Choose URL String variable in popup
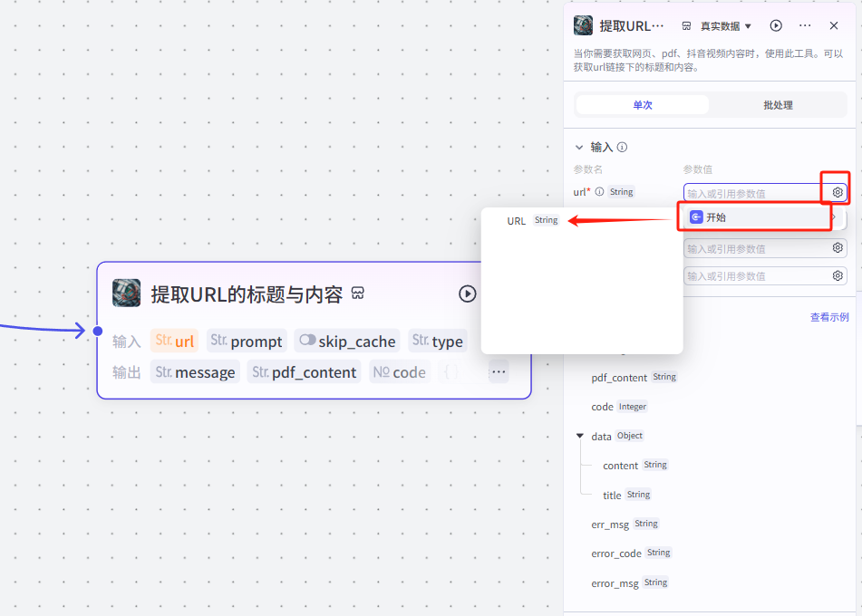 (x=532, y=220)
